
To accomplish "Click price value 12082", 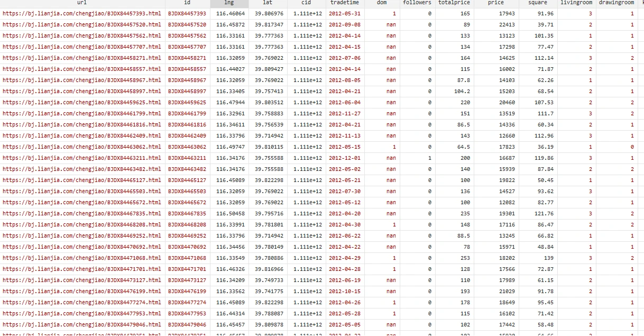I will click(507, 203).
